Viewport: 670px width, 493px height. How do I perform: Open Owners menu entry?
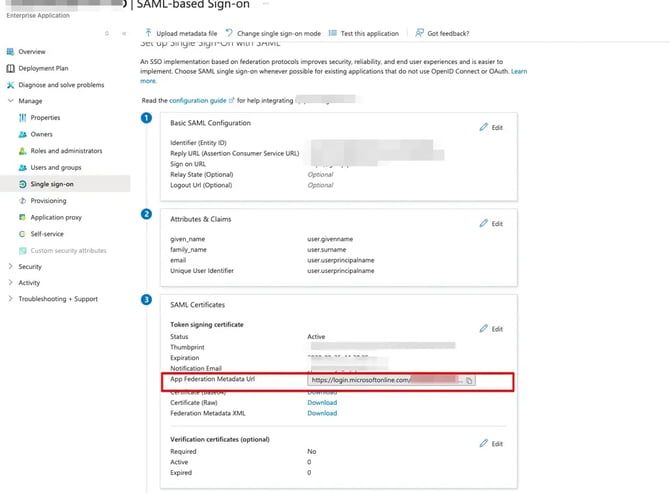pyautogui.click(x=41, y=134)
